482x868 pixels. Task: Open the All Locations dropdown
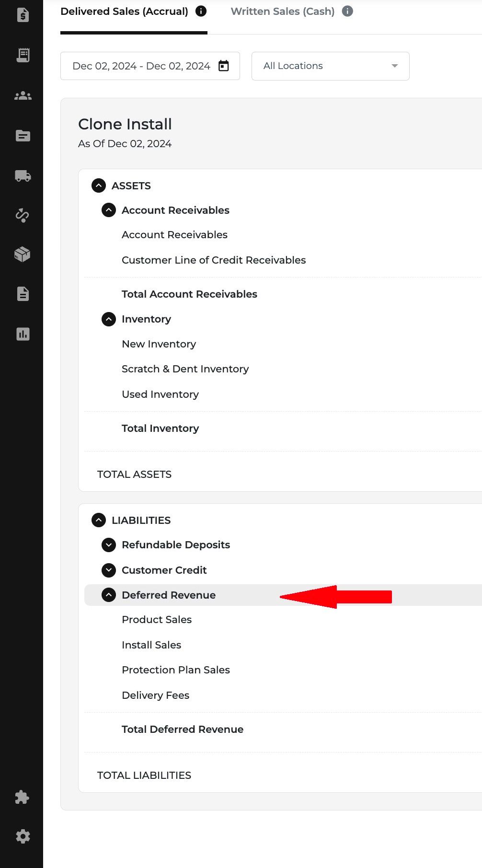coord(330,66)
